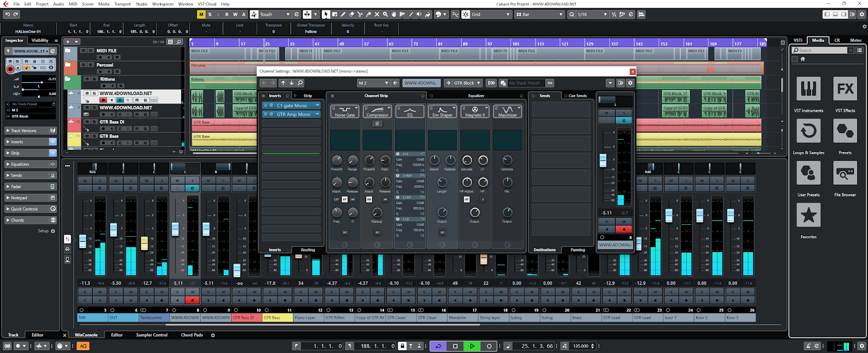Expand Quick Controls inspector section
The image size is (868, 353).
[x=30, y=209]
